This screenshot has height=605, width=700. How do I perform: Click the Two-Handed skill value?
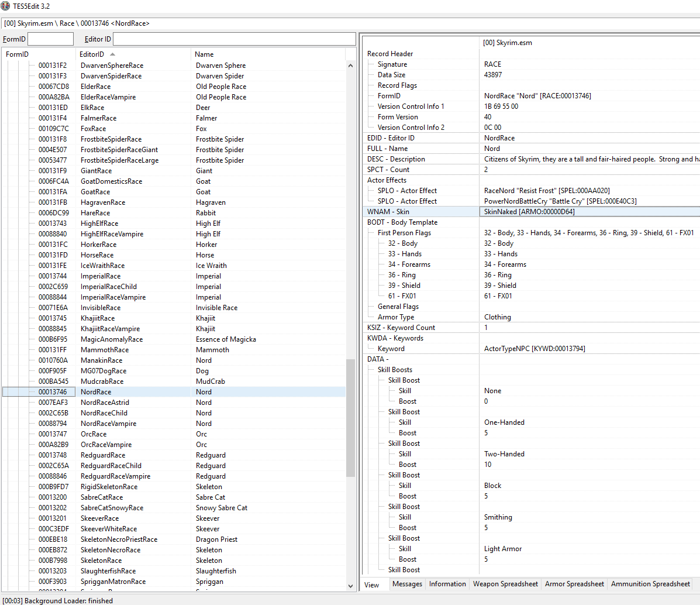coord(504,454)
